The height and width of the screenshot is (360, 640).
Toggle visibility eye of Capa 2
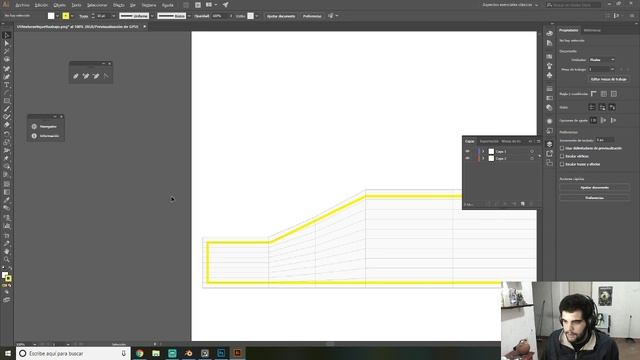pyautogui.click(x=467, y=158)
